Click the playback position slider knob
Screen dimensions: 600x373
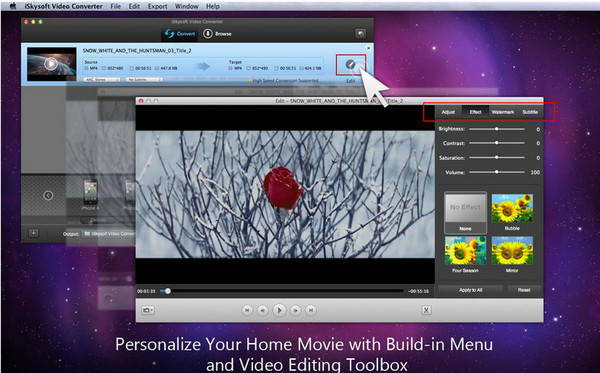point(168,291)
